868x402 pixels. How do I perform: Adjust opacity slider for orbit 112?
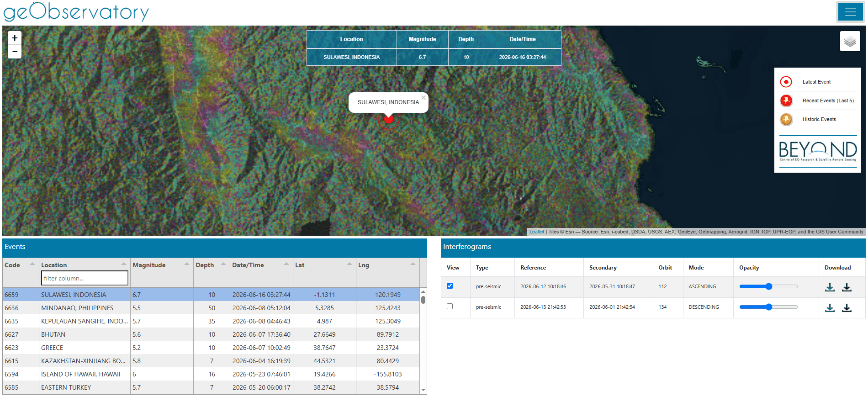[x=768, y=286]
